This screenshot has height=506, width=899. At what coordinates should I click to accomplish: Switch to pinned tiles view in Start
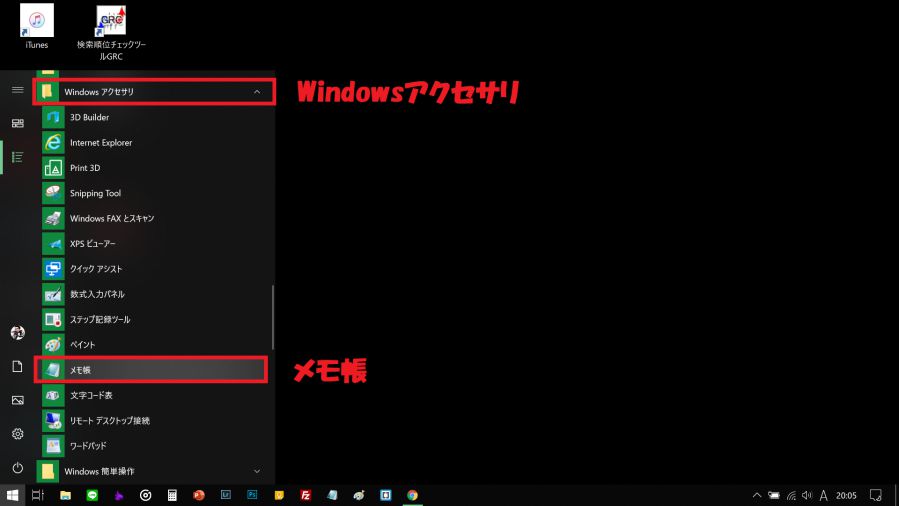tap(18, 123)
